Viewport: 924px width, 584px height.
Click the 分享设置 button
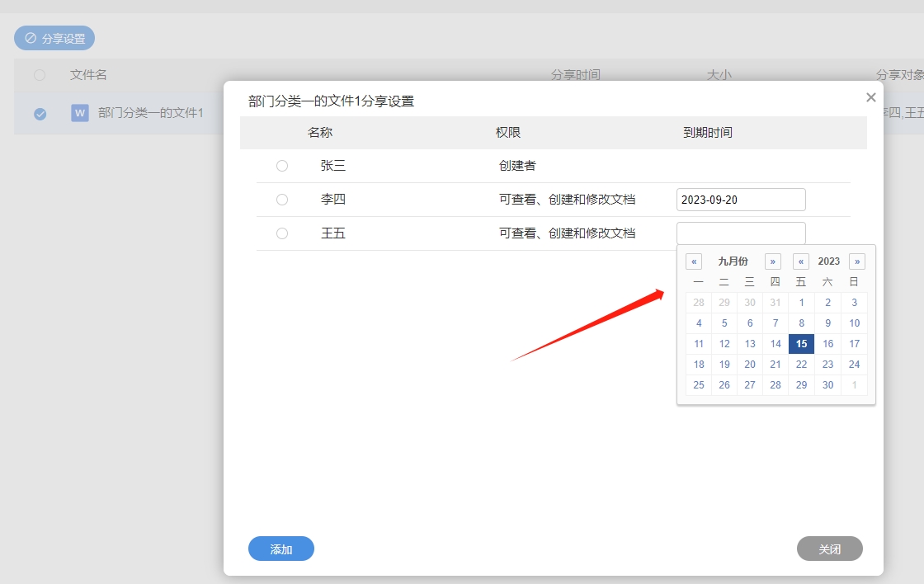pyautogui.click(x=54, y=38)
